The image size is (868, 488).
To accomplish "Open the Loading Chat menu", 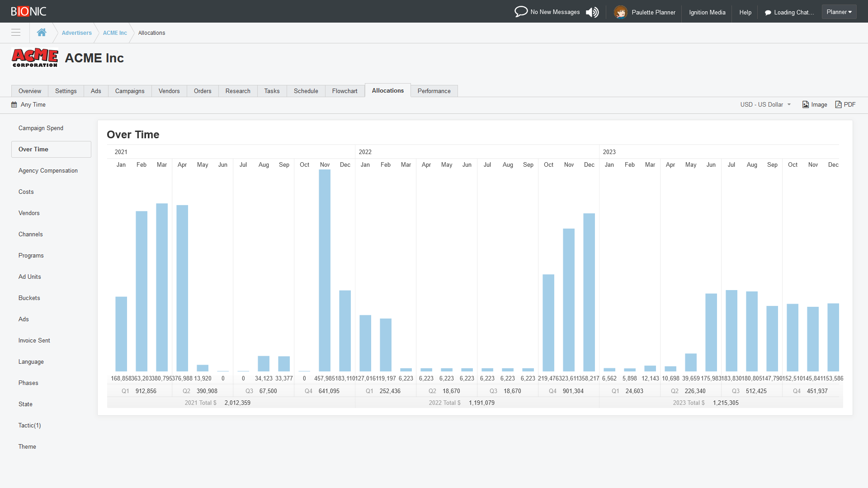I will click(789, 12).
